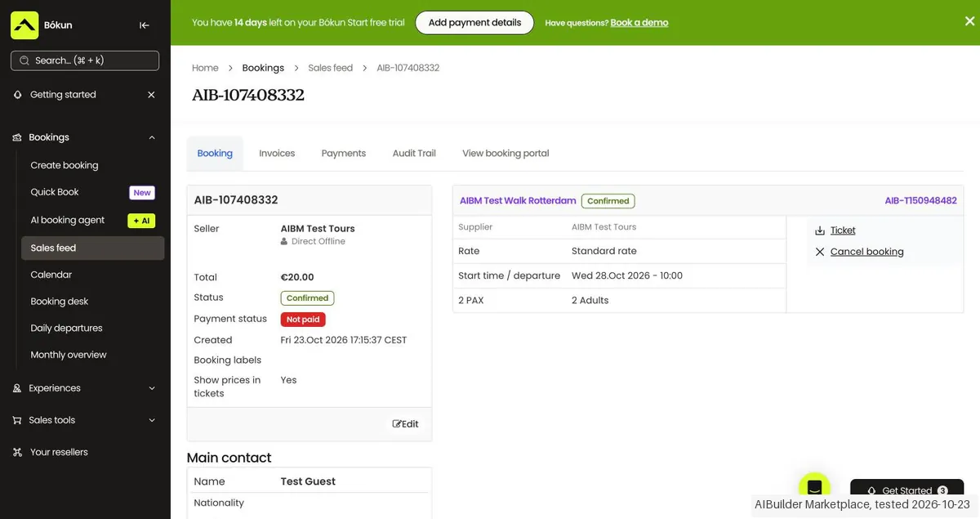Click the Experiences section icon

click(x=17, y=388)
